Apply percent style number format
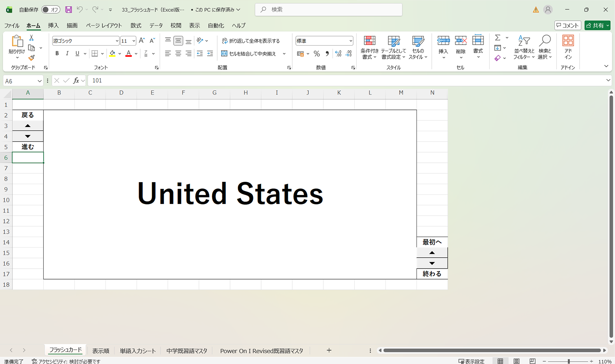Image resolution: width=615 pixels, height=364 pixels. 317,54
